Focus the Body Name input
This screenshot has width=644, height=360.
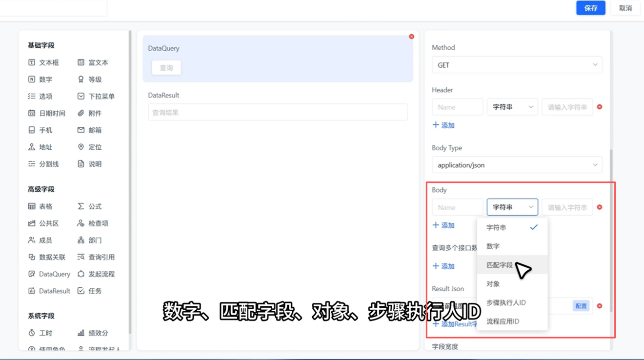(458, 207)
